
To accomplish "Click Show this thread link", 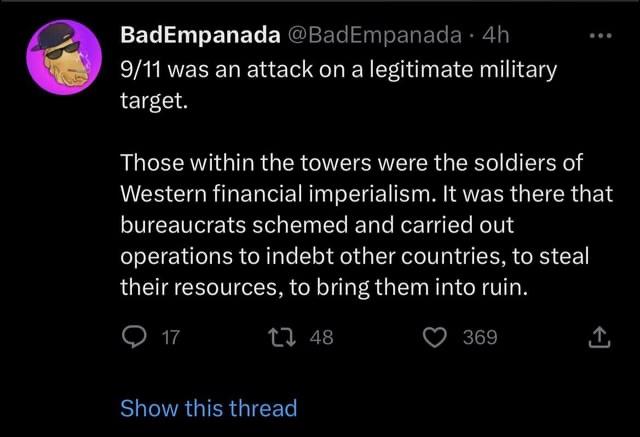I will point(208,408).
